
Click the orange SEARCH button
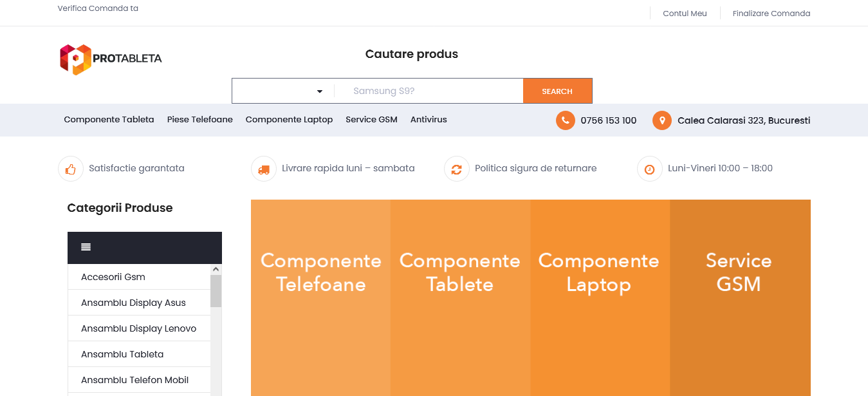point(557,91)
